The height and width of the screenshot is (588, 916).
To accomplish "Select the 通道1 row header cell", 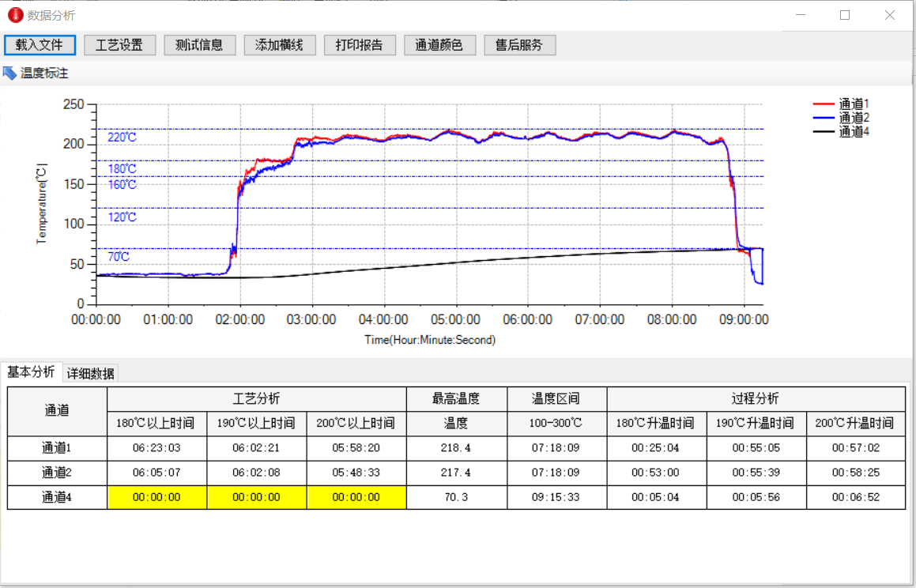I will (57, 448).
